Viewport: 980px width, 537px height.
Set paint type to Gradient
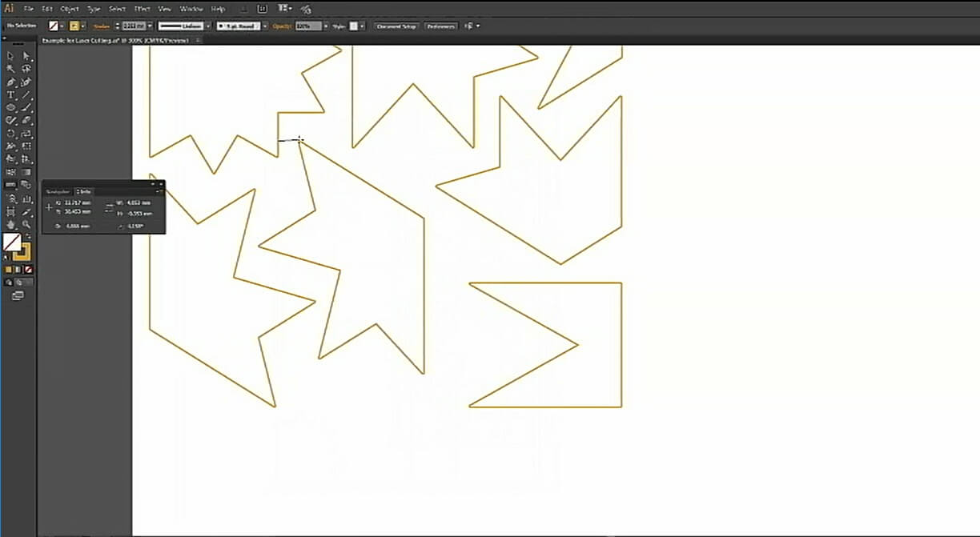coord(17,270)
